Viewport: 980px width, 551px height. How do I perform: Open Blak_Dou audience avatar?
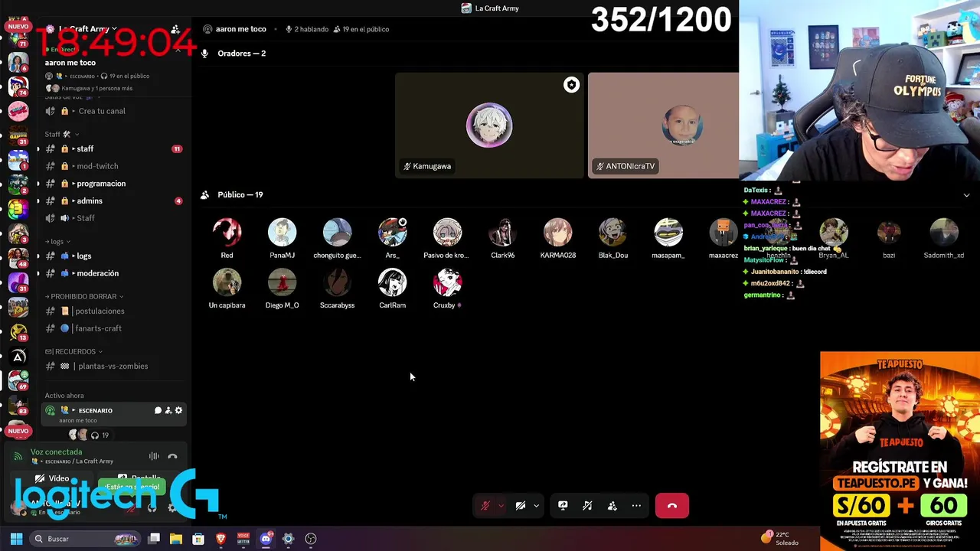click(x=612, y=233)
